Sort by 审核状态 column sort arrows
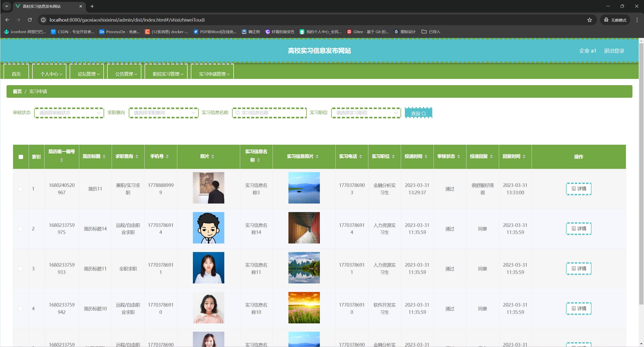This screenshot has height=347, width=644. [x=459, y=156]
